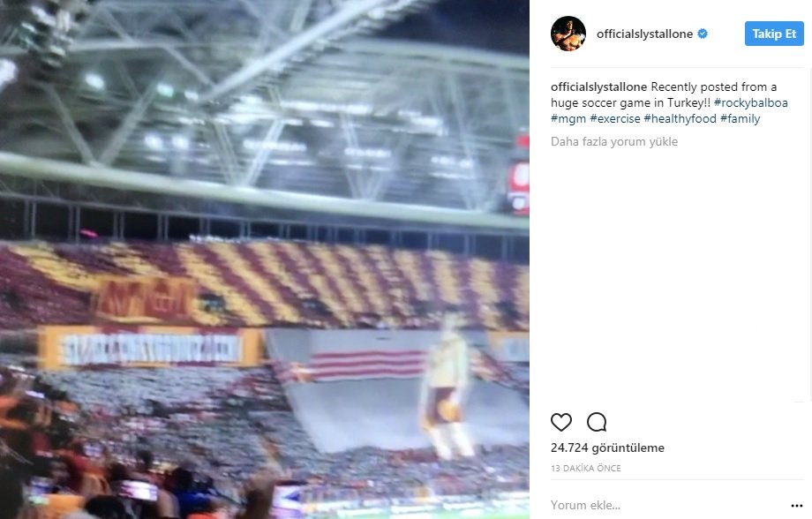Open officialslystallone profile picture
This screenshot has width=812, height=519.
click(x=568, y=34)
